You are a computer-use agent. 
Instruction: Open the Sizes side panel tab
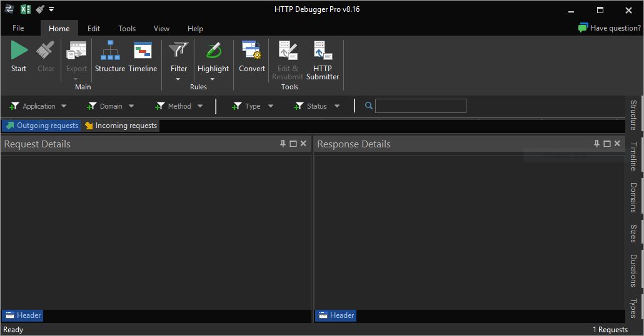pos(634,234)
